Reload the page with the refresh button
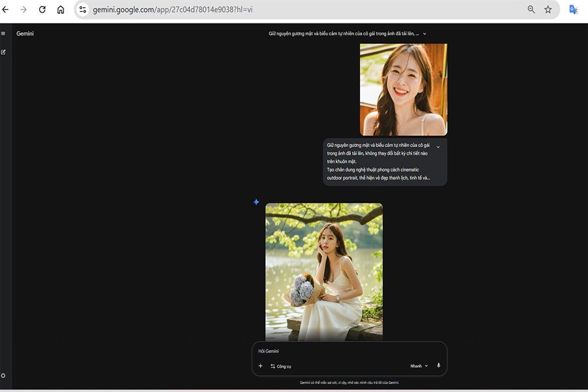 (x=42, y=10)
